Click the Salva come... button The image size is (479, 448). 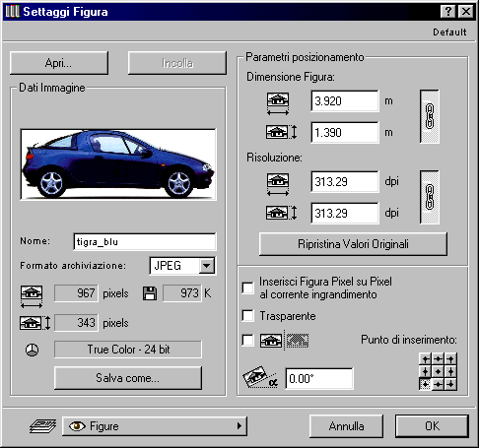128,378
